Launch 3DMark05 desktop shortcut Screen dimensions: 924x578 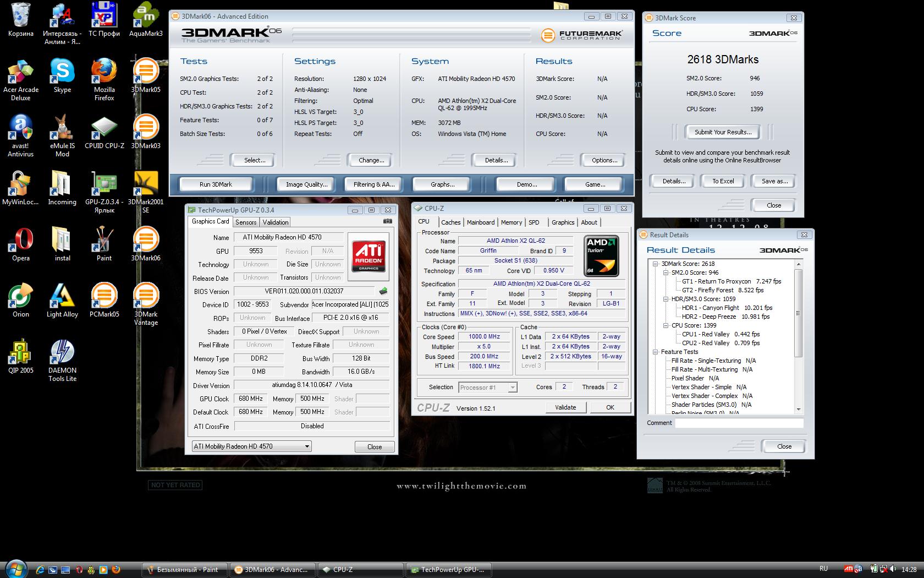[146, 75]
